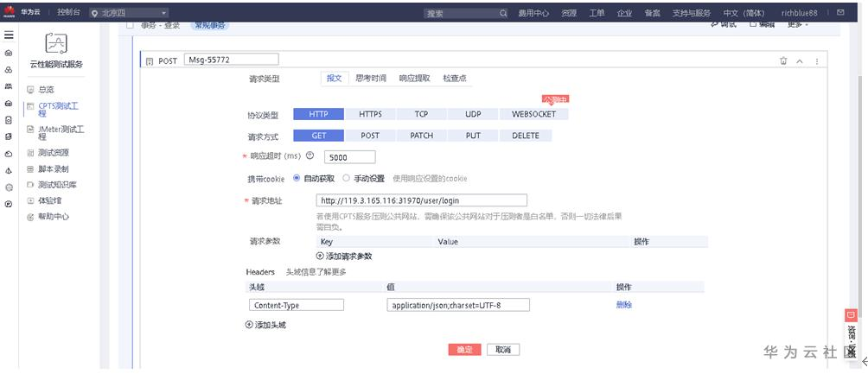Open the three-dot menu of the Msg-55772 card
The width and height of the screenshot is (868, 374).
click(x=817, y=61)
